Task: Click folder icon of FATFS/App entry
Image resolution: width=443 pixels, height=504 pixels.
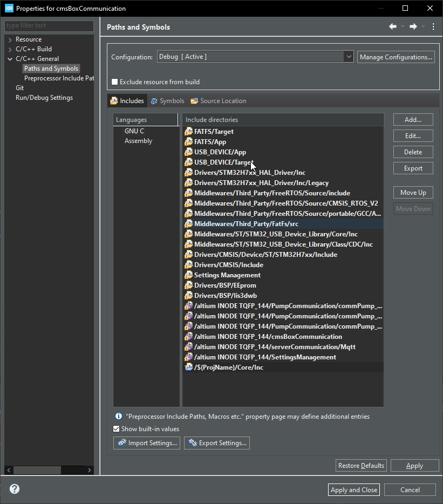Action: (x=189, y=141)
